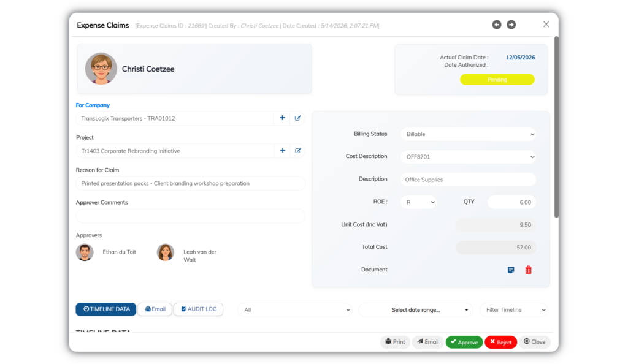
Task: Click the Print button
Action: coord(396,342)
